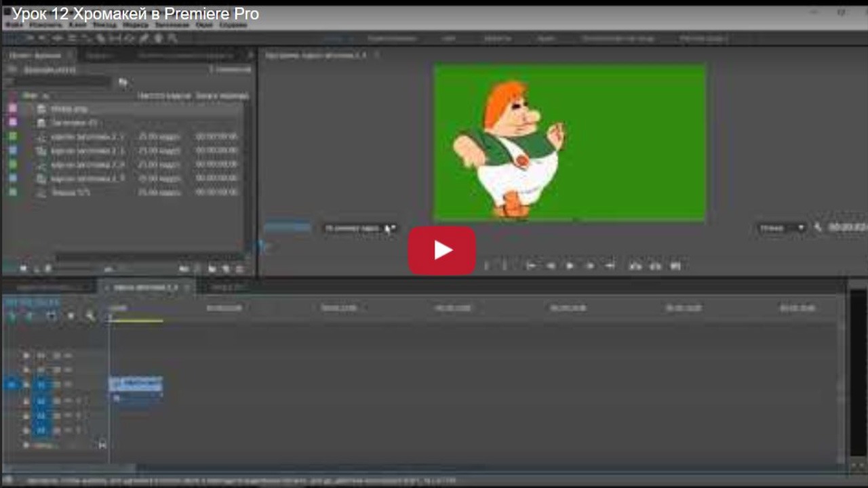This screenshot has width=868, height=488.
Task: Click the Export Frame camera icon
Action: coord(675,266)
